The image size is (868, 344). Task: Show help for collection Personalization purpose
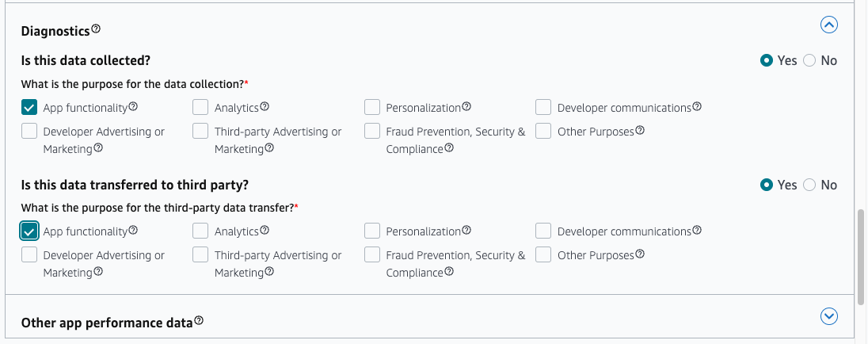point(466,106)
